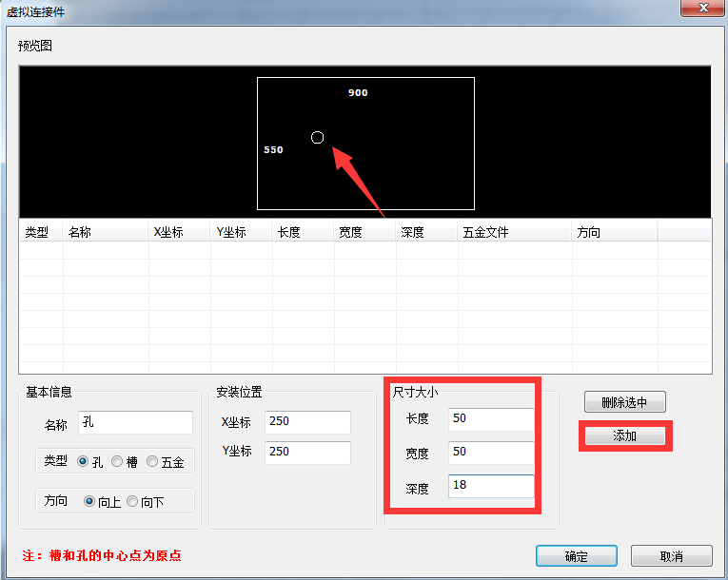Viewport: 728px width, 580px height.
Task: Click the 900 dimension label in preview
Action: pyautogui.click(x=358, y=93)
